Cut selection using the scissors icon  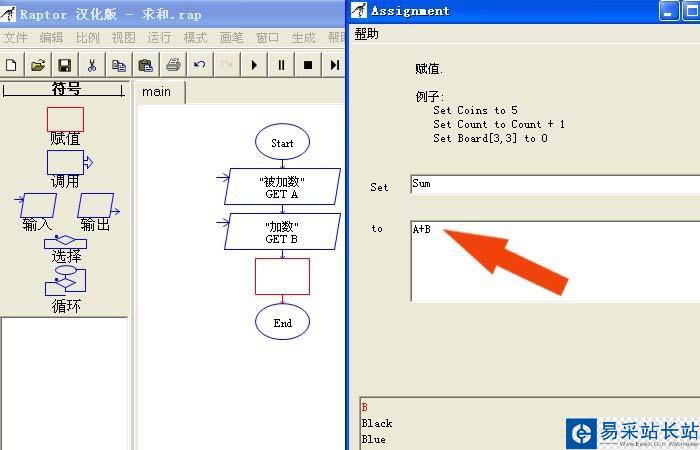(92, 65)
